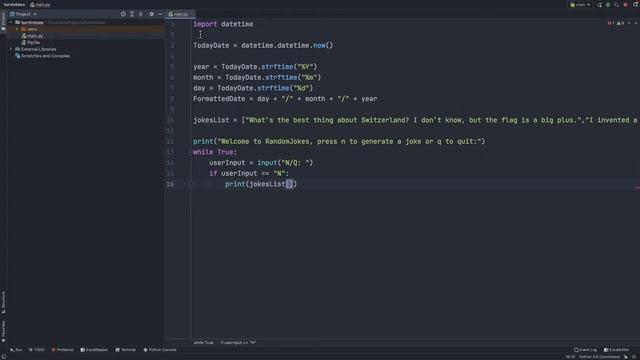Viewport: 640px width, 360px height.
Task: Click tool windows quick-access icon bottom-left
Action: click(x=4, y=357)
